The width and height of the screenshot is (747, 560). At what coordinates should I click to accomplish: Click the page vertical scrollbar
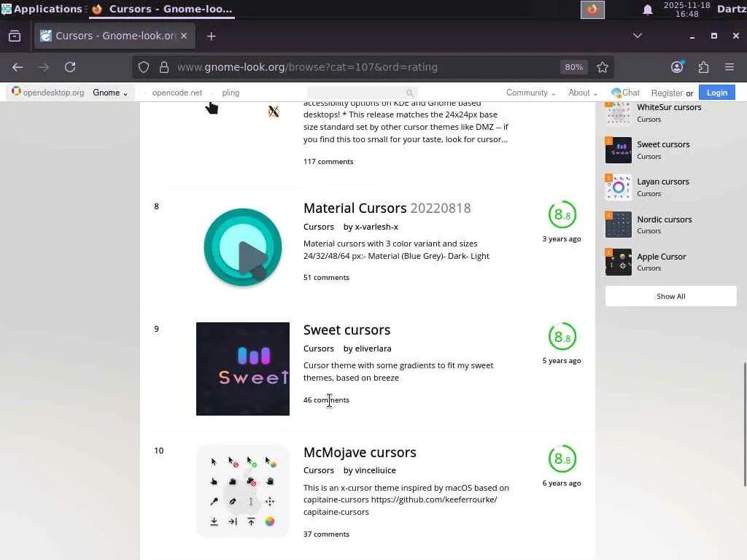pos(745,424)
